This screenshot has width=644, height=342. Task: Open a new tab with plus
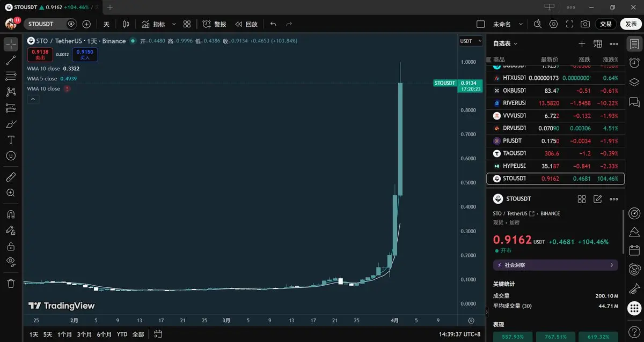click(109, 8)
